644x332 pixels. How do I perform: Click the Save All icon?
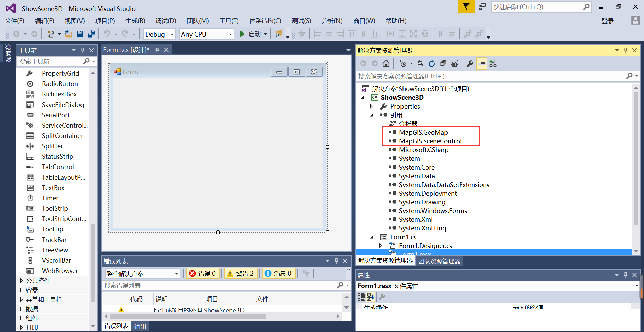pos(91,34)
